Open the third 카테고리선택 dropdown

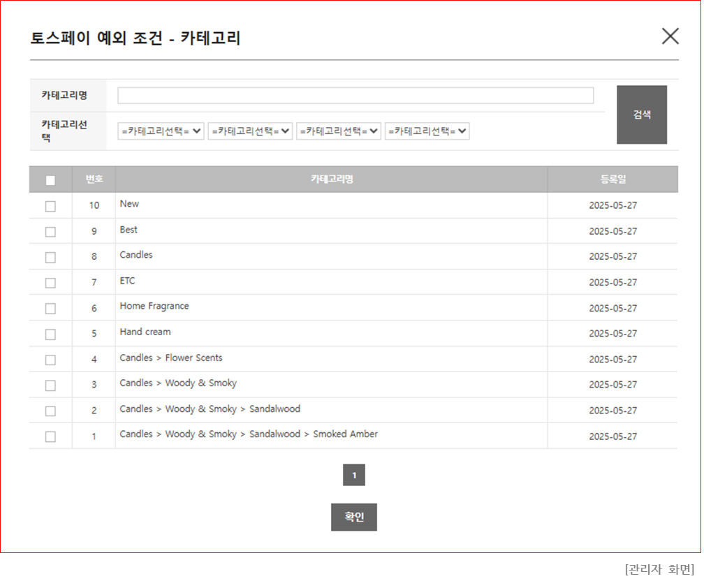[339, 131]
